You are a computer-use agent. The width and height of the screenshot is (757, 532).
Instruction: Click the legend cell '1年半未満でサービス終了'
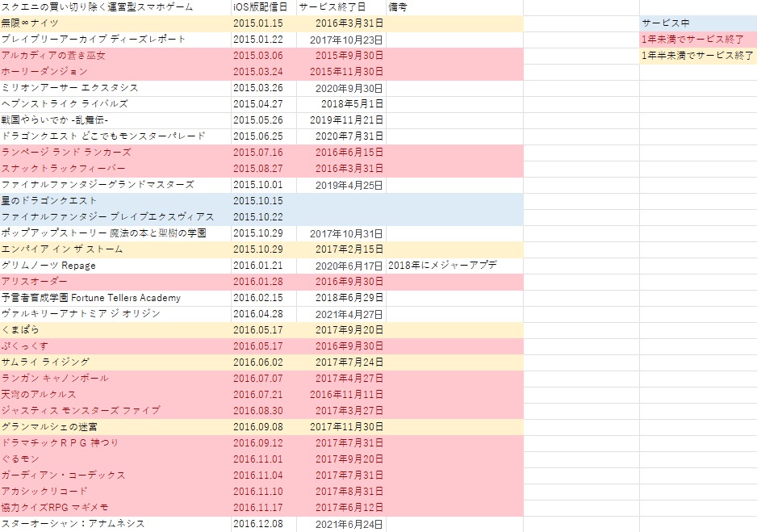(x=698, y=56)
